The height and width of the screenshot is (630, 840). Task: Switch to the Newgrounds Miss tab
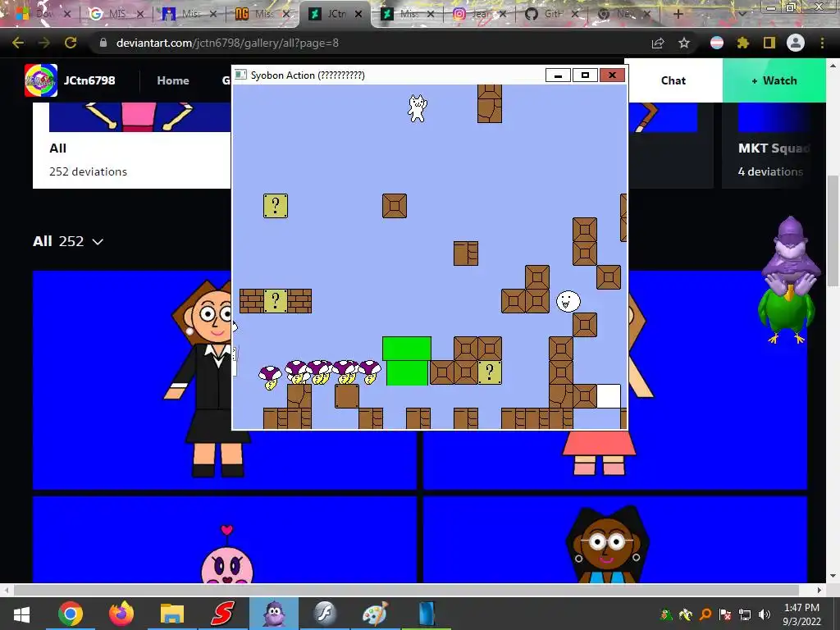point(262,14)
